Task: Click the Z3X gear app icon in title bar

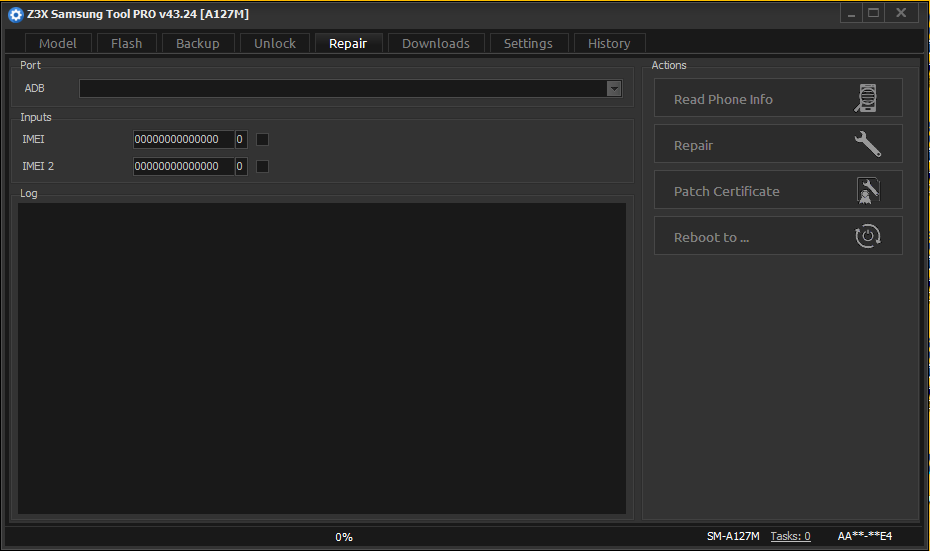Action: point(15,14)
